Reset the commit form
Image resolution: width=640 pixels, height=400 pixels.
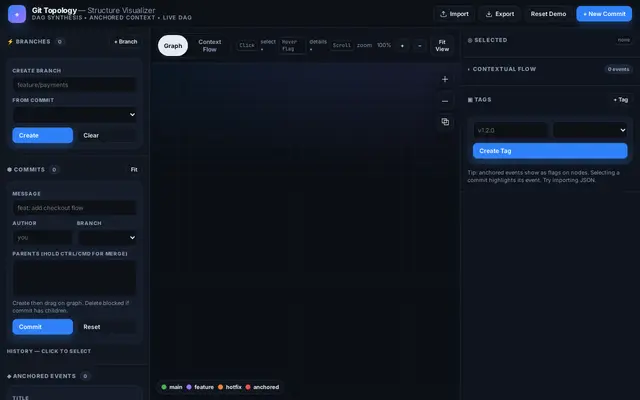point(106,327)
